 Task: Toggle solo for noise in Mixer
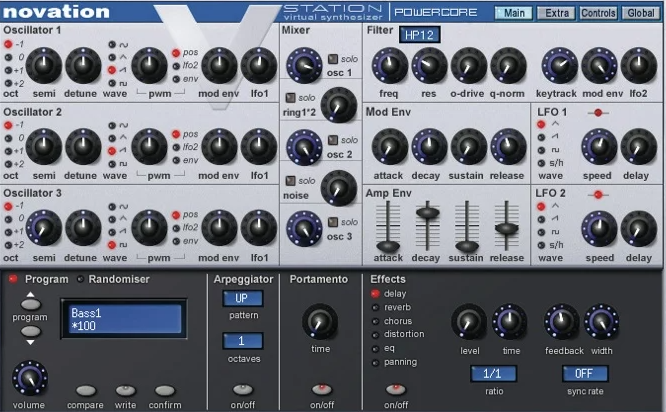tap(290, 181)
